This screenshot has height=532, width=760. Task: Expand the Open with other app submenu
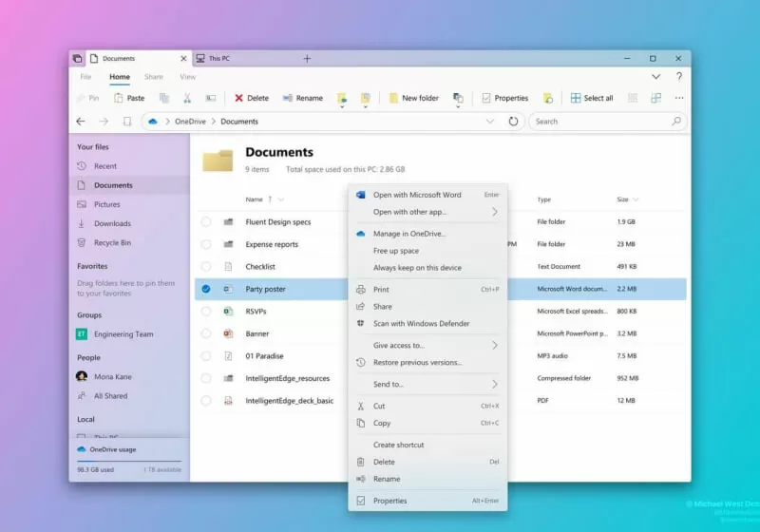[x=495, y=212]
